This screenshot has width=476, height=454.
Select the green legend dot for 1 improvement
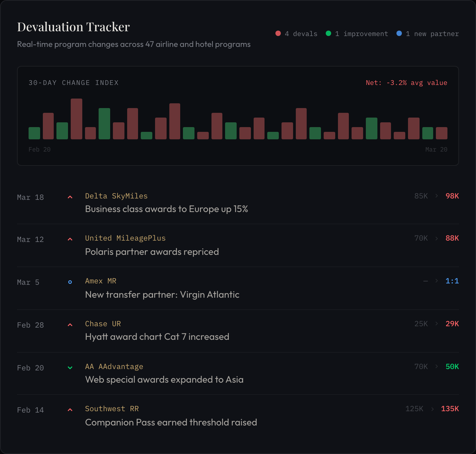tap(328, 33)
